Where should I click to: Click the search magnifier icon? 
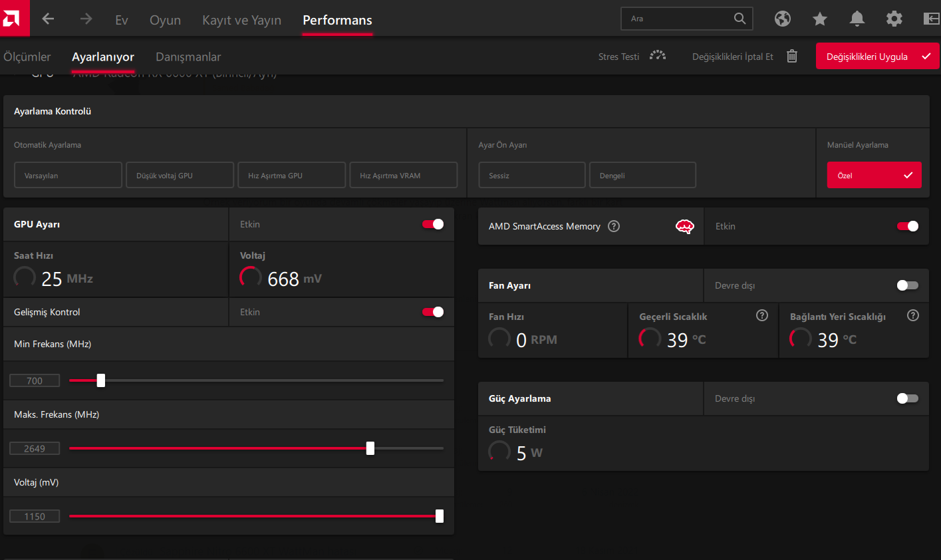[739, 19]
